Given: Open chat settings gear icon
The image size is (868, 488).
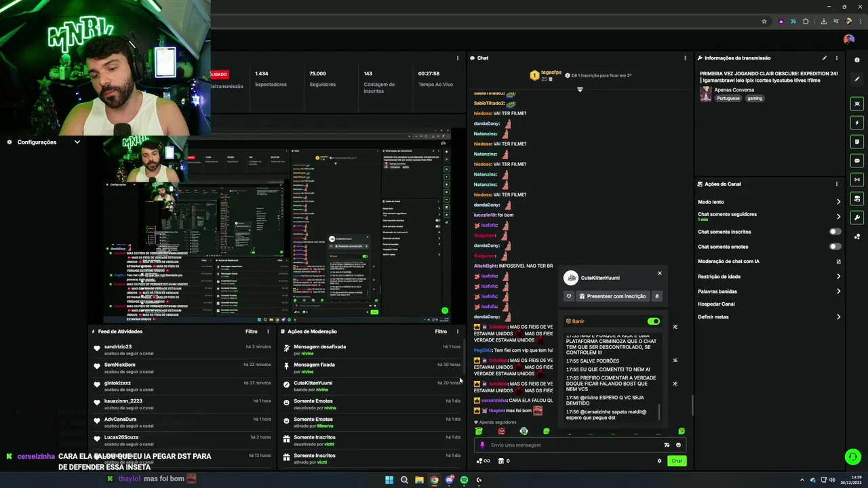Looking at the screenshot, I should point(659,461).
